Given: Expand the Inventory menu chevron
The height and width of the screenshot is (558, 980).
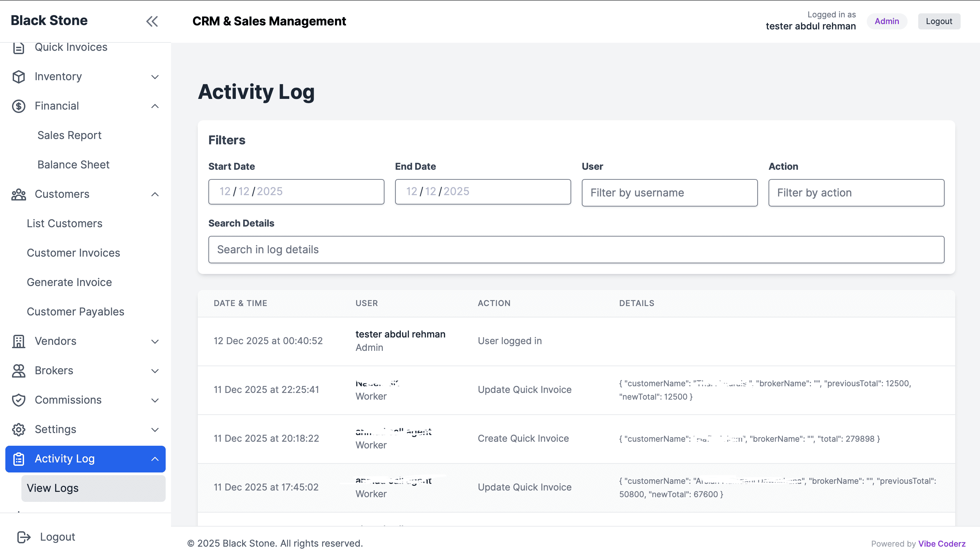Looking at the screenshot, I should pos(155,77).
